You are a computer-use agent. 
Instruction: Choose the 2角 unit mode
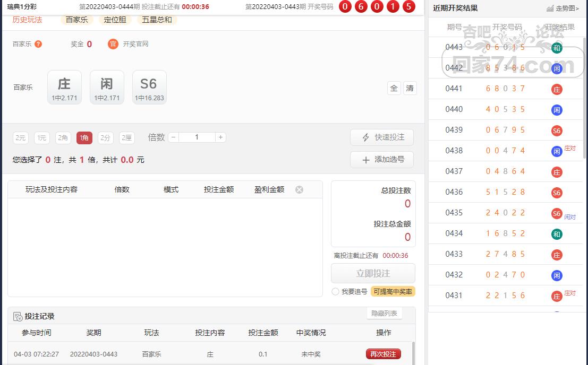coord(63,138)
